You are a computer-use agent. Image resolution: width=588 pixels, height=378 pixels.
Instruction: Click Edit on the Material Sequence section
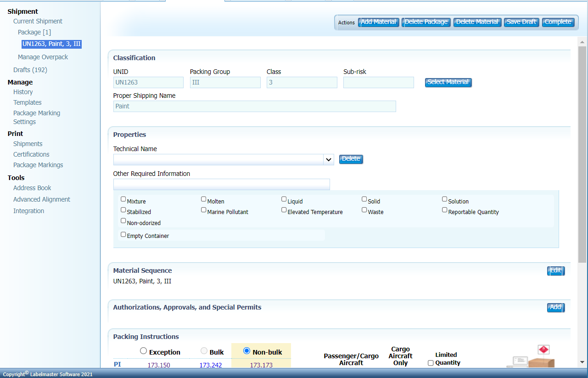coord(555,271)
